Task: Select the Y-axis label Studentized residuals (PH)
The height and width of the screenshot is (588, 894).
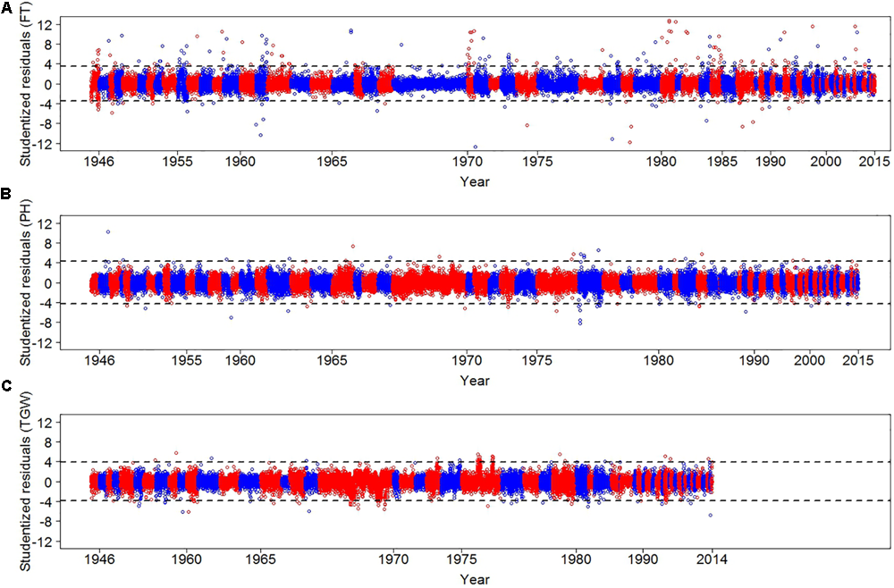Action: [22, 277]
